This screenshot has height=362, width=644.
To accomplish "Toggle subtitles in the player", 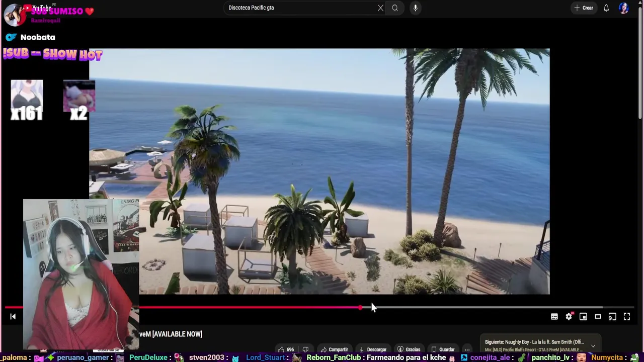I will (554, 317).
